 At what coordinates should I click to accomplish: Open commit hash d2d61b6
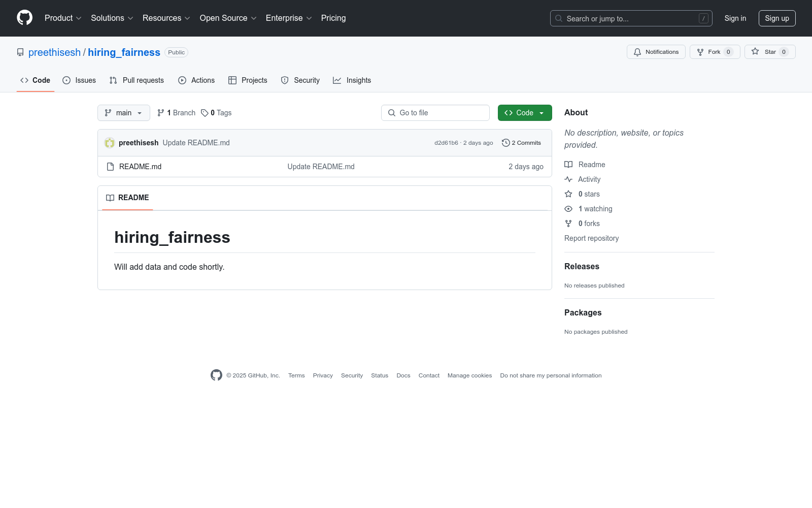[x=446, y=143]
